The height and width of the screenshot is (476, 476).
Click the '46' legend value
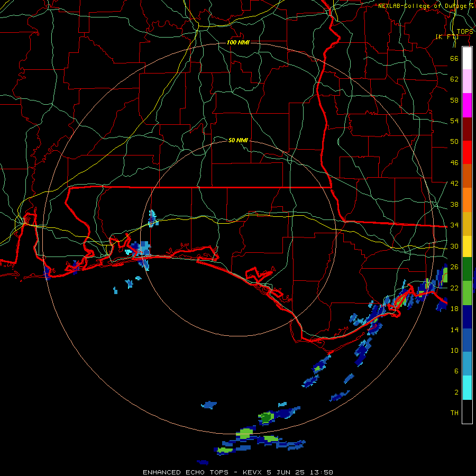(454, 163)
